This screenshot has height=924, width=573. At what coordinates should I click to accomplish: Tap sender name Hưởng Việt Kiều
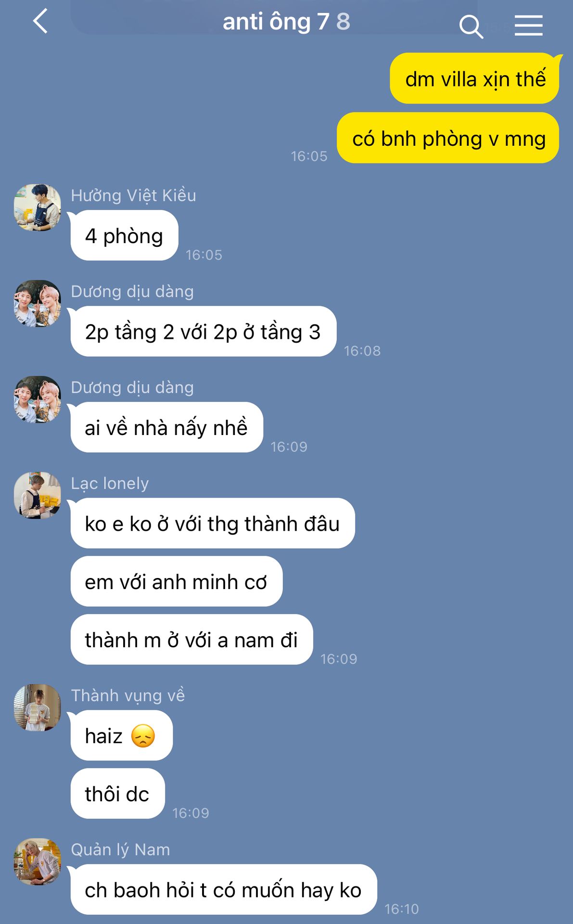(133, 195)
